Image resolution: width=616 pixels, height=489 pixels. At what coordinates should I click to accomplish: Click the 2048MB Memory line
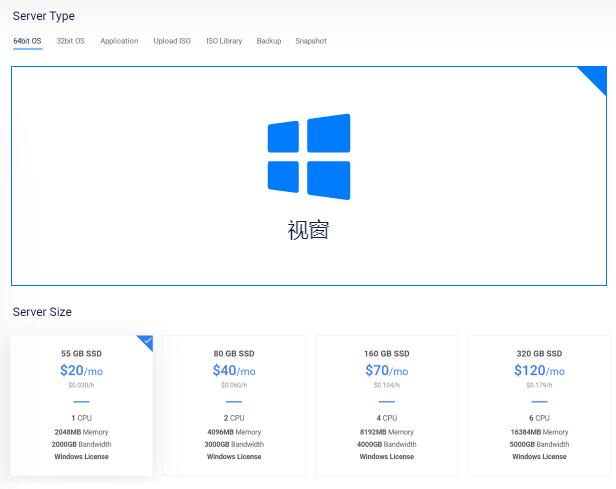pyautogui.click(x=81, y=432)
